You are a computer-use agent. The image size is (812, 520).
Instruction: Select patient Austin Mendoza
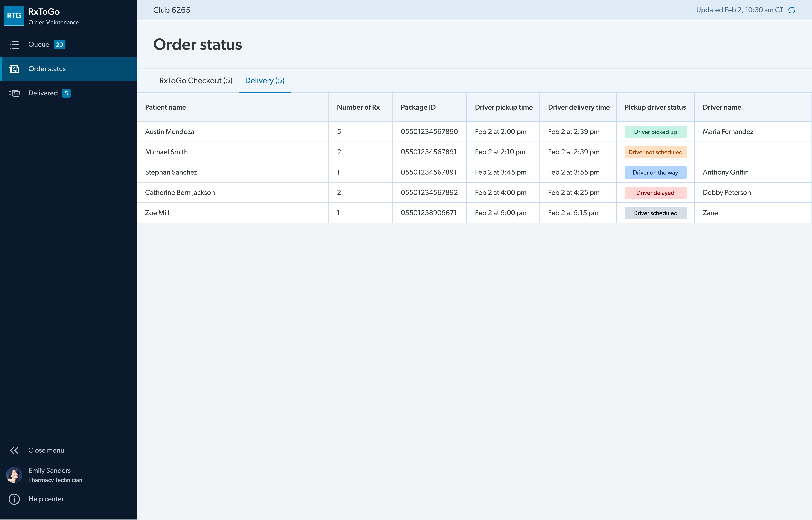(x=170, y=132)
